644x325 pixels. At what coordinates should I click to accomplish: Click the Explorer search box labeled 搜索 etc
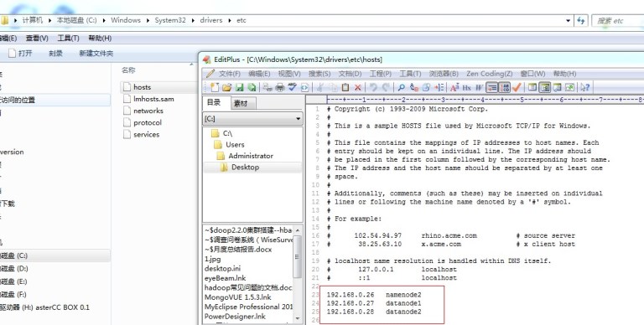pos(618,20)
